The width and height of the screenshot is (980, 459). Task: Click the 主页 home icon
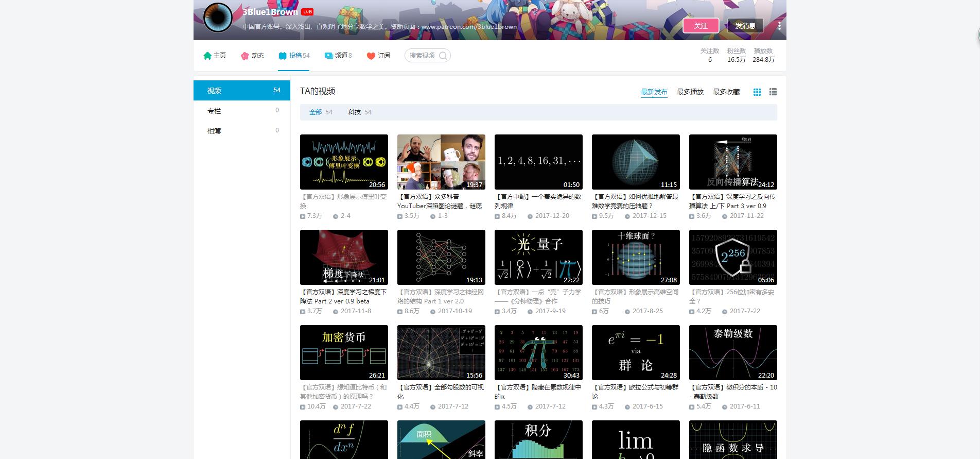point(207,56)
